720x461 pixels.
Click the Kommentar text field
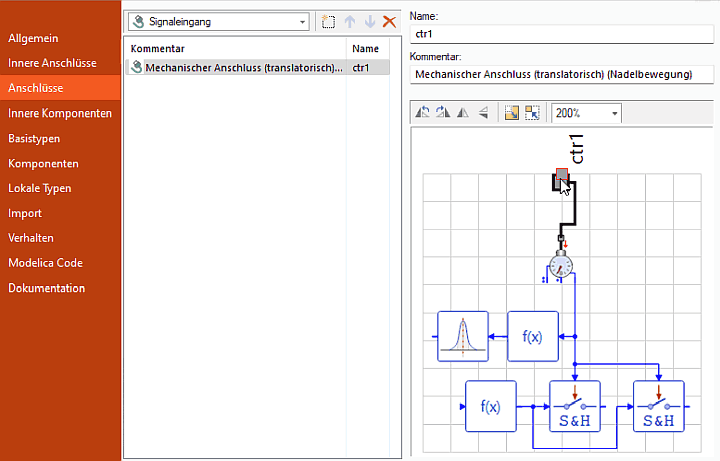563,75
